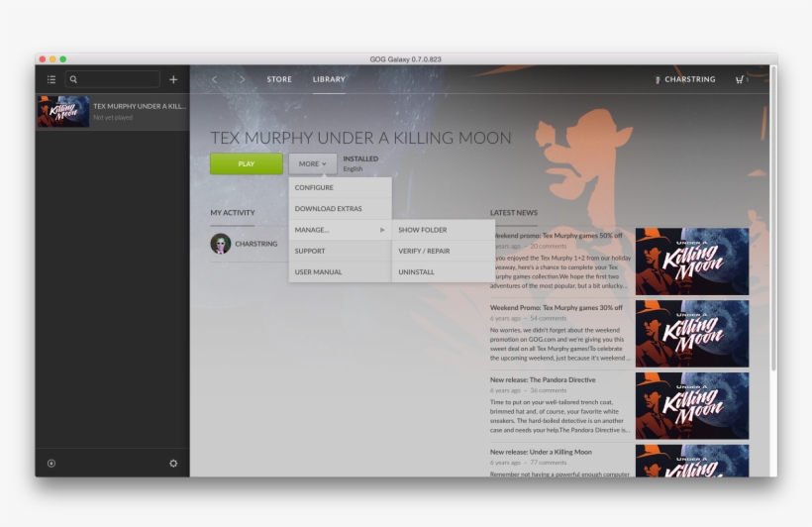Open 'New release: The Pandora Directive' article
812x527 pixels.
tap(543, 379)
